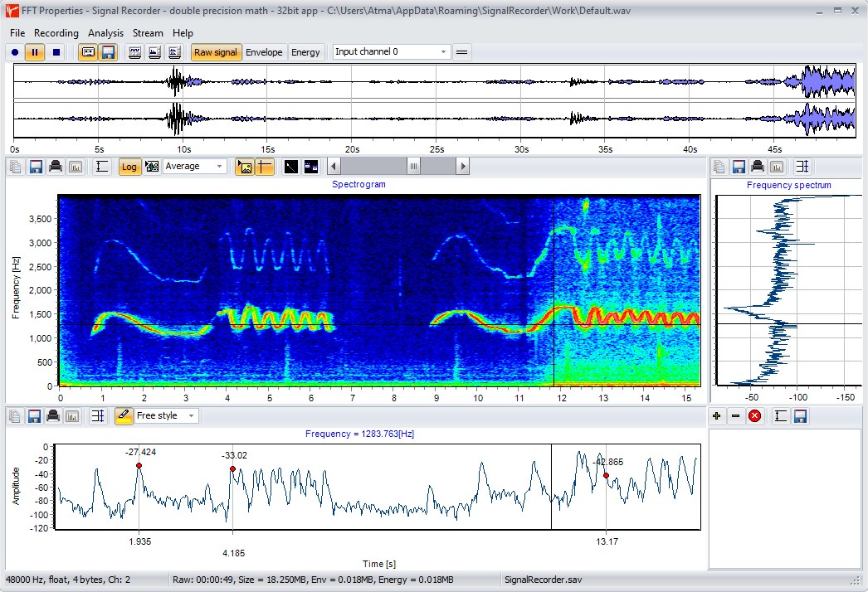
Task: Add a marker with the plus icon
Action: (x=717, y=416)
